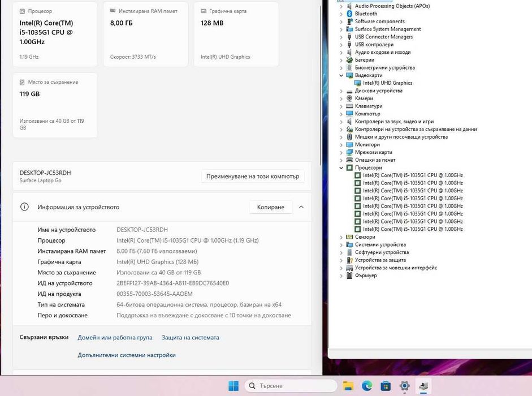Open File Explorer from the taskbar
Screen dimensions: 532x396
pyautogui.click(x=348, y=386)
